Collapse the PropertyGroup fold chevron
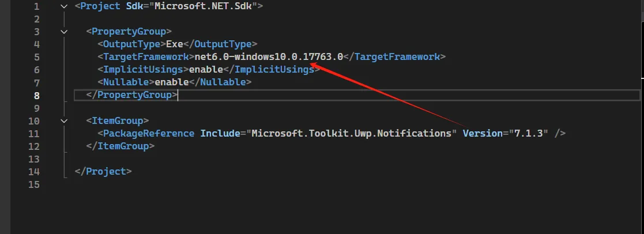This screenshot has height=234, width=644. coord(63,32)
